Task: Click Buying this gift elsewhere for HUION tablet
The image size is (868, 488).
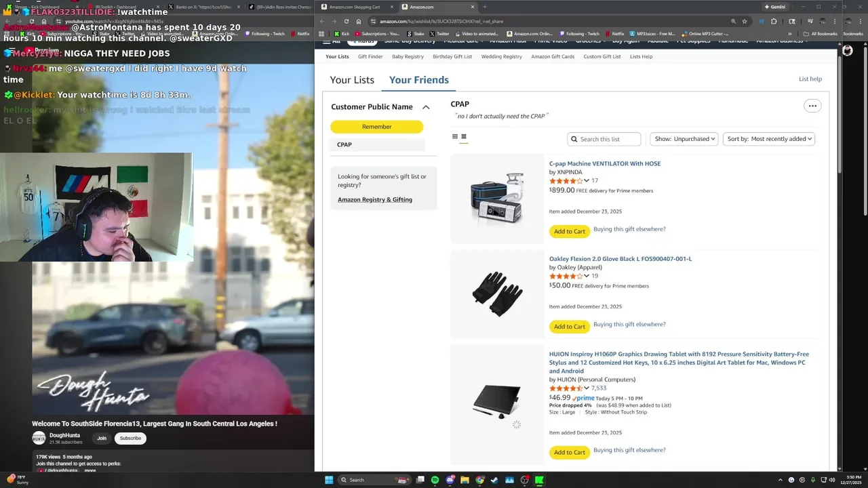Action: point(629,450)
